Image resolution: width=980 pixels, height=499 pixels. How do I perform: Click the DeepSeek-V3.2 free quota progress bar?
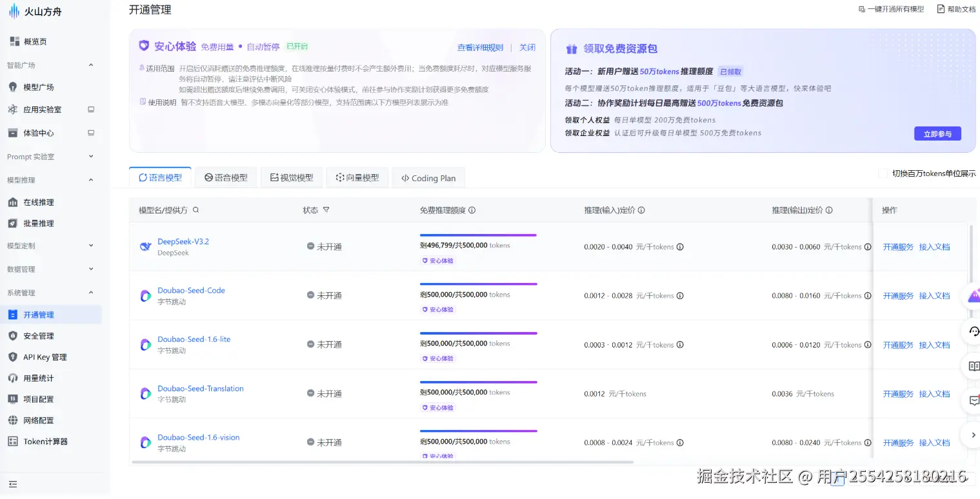tap(478, 235)
